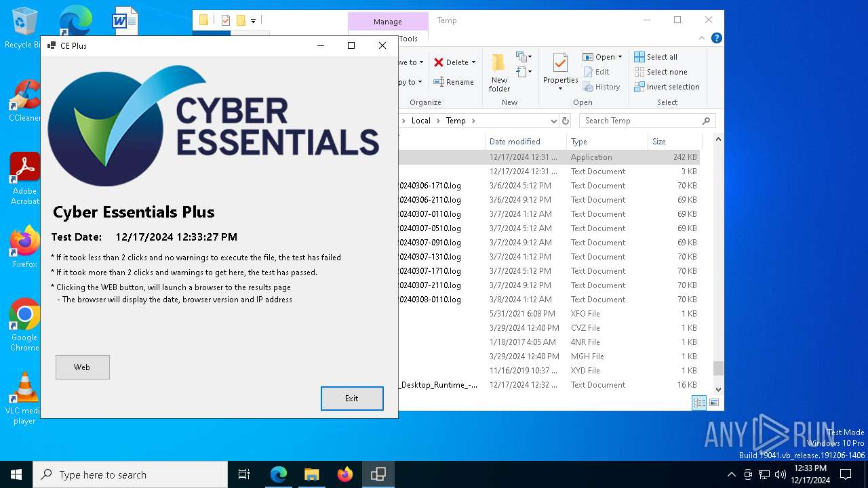Select the XFO File row

549,314
